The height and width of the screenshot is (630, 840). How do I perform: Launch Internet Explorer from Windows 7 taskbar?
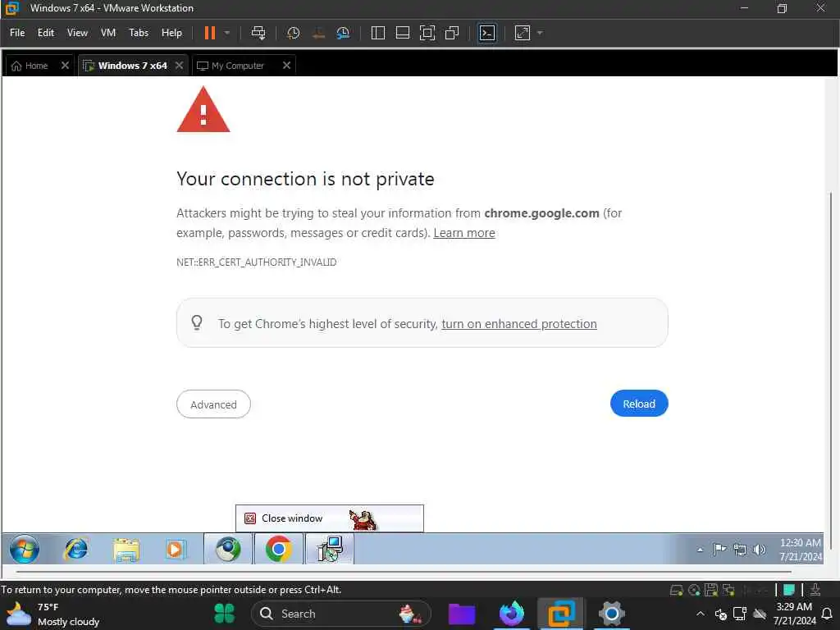click(76, 549)
